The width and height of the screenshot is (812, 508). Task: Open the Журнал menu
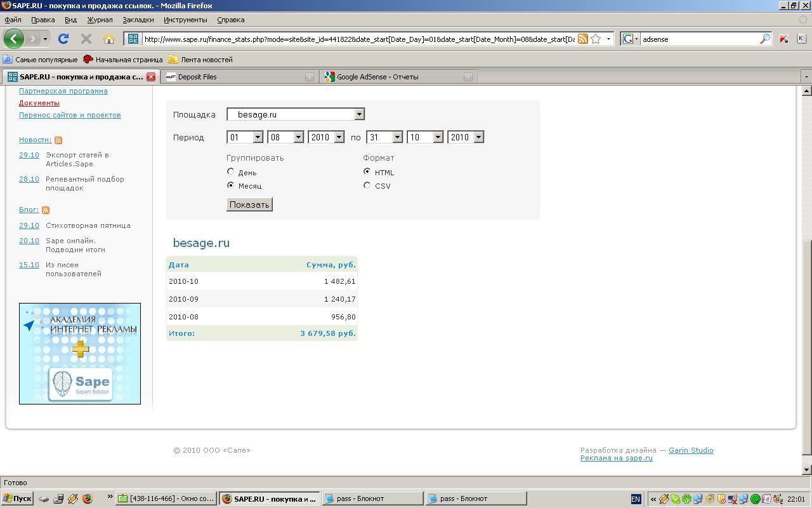coord(100,20)
